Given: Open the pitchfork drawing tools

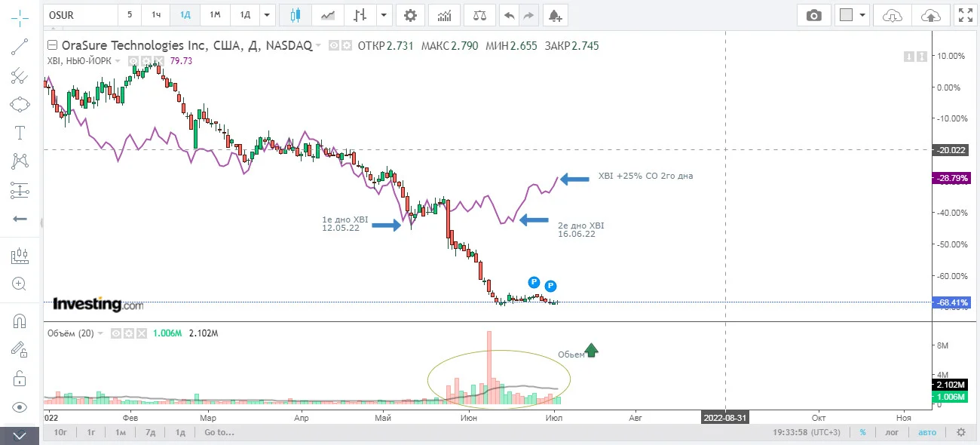Looking at the screenshot, I should (x=20, y=76).
